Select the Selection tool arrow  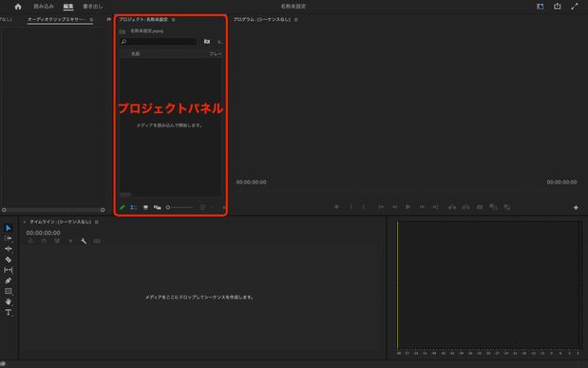(x=9, y=228)
